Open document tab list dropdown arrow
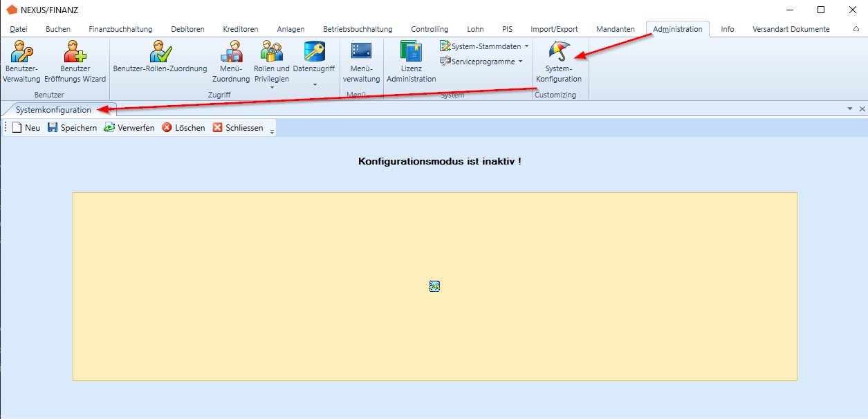Screen dimensions: 868x419 [x=850, y=109]
